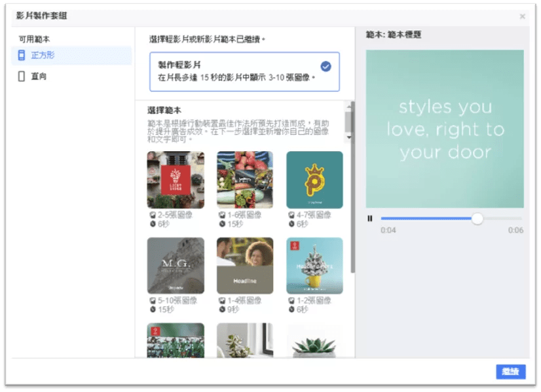Click the scrollbar down arrow in template list
The image size is (541, 392).
tap(349, 137)
